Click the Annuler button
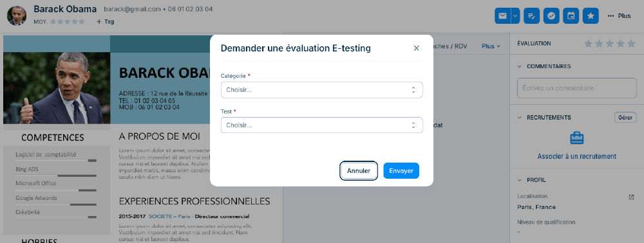 pos(359,171)
